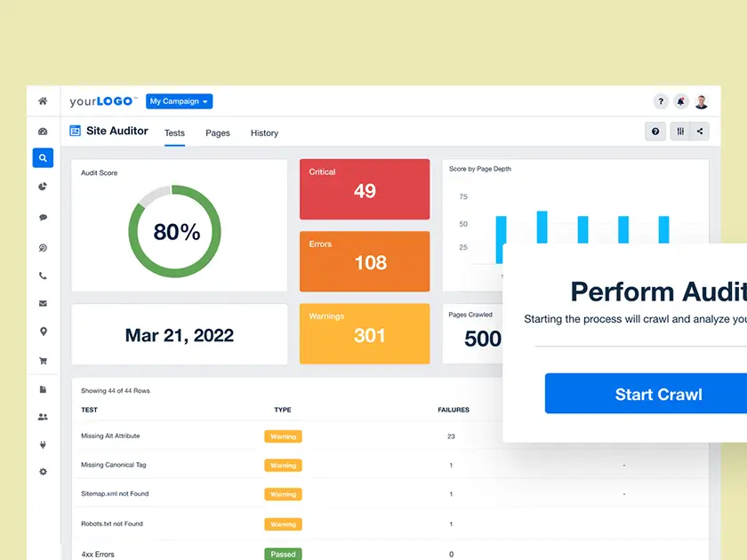Share the audit report via share icon
The height and width of the screenshot is (560, 747).
tap(698, 131)
